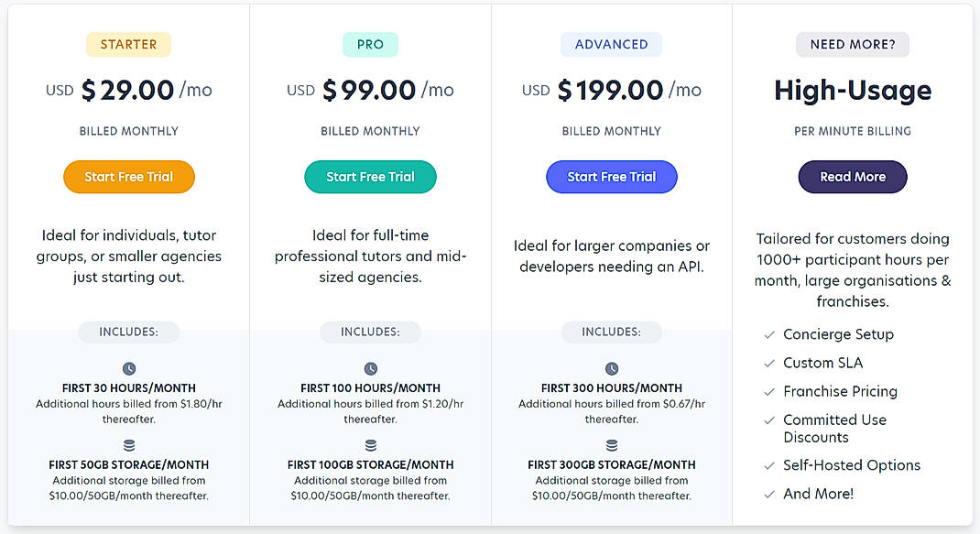Select the PRO plan tab badge
This screenshot has width=980, height=534.
tap(370, 43)
